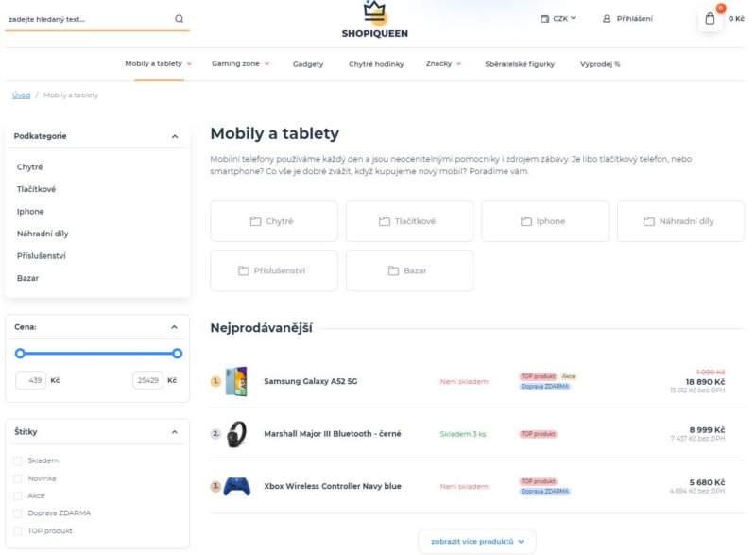Open Sběratelské figurky menu item
This screenshot has width=756, height=555.
point(520,64)
